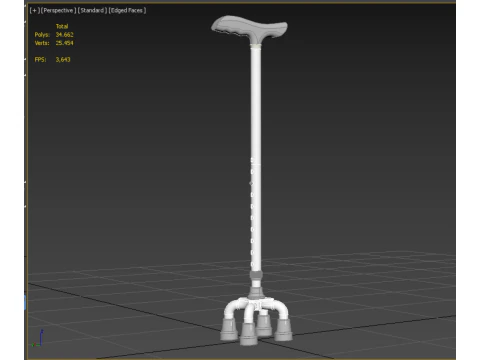
Task: Click the FPS statistic value 3,643
Action: (63, 60)
